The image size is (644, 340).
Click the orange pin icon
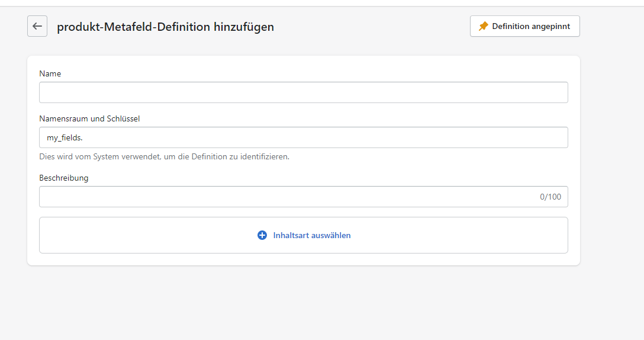pos(484,26)
